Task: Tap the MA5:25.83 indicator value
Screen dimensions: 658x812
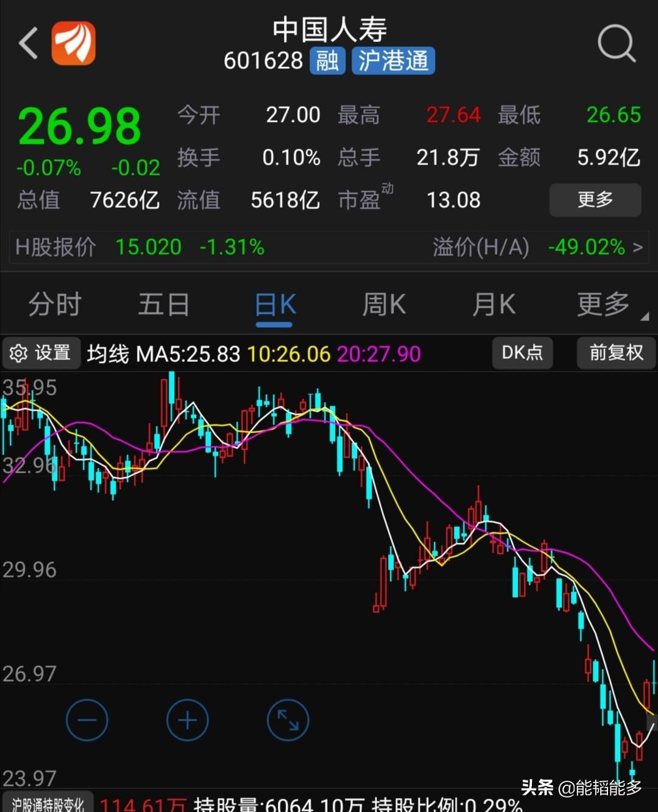Action: click(x=188, y=354)
